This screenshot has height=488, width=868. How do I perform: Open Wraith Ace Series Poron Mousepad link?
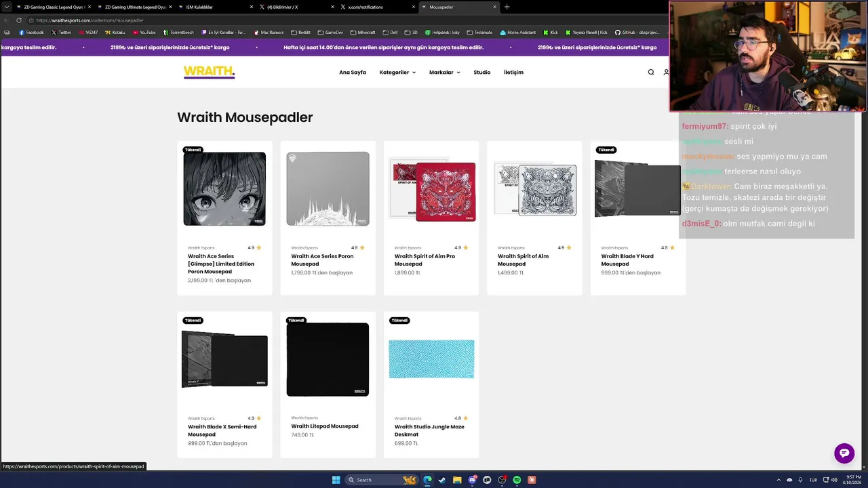coord(322,260)
